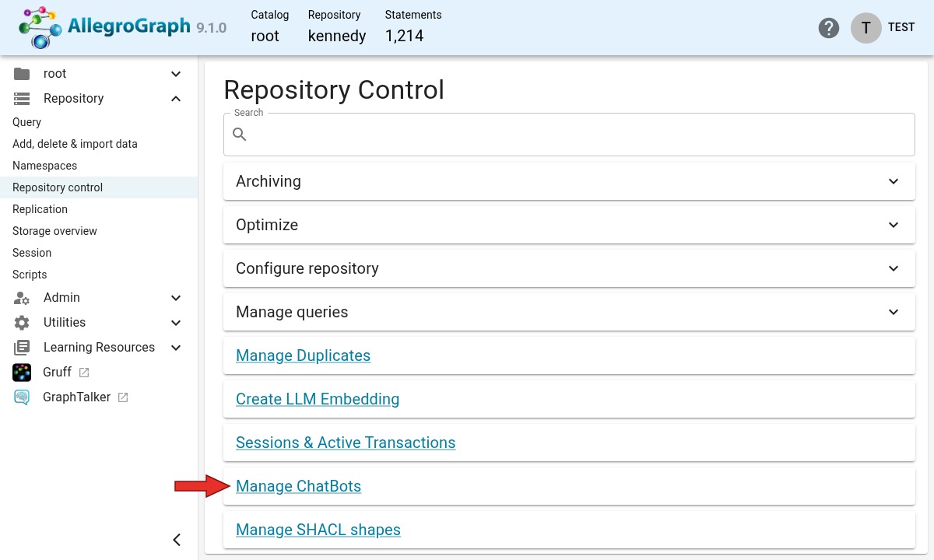Expand the Admin menu chevron

[176, 298]
